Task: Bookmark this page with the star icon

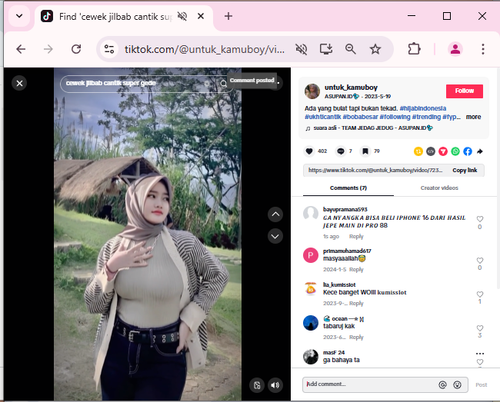Action: pyautogui.click(x=375, y=49)
